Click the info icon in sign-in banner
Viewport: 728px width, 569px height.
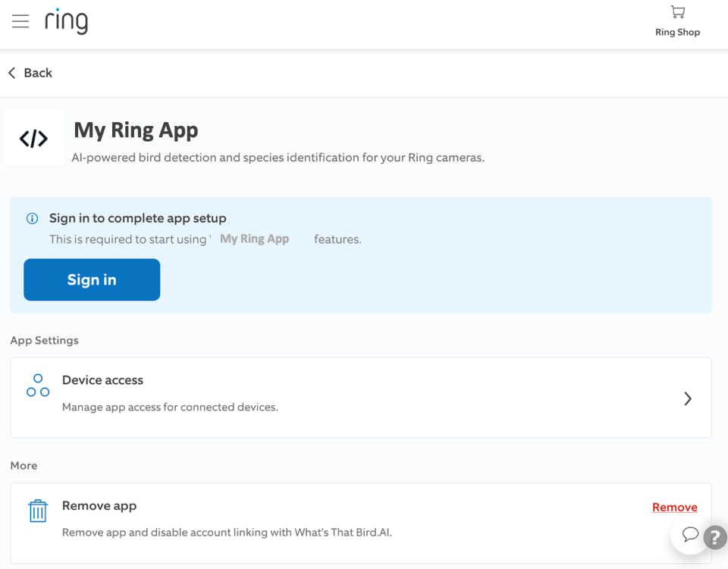pyautogui.click(x=32, y=218)
